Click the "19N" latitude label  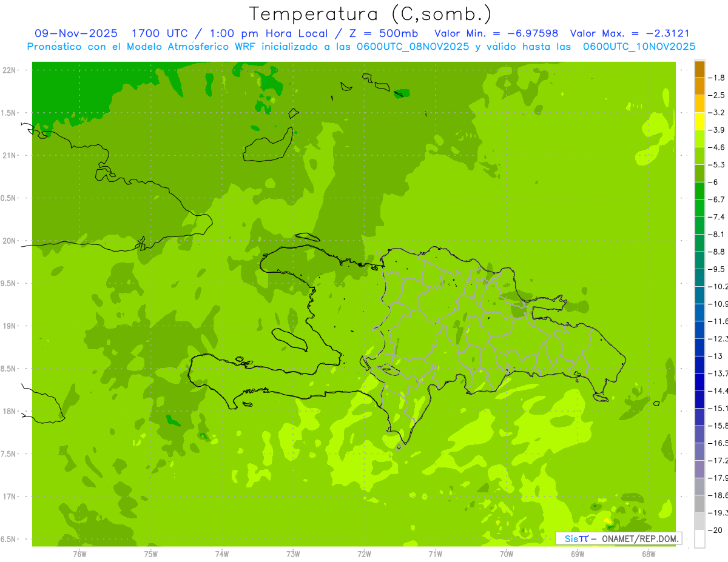(x=9, y=326)
